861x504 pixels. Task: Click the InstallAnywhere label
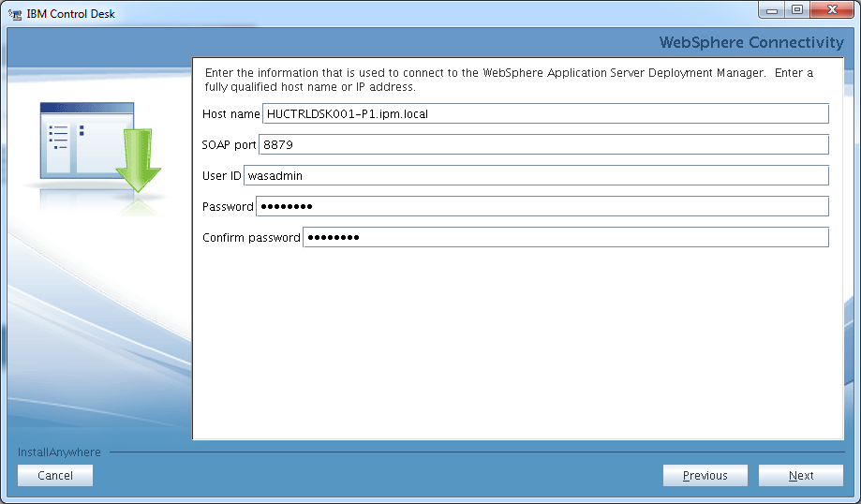coord(59,452)
